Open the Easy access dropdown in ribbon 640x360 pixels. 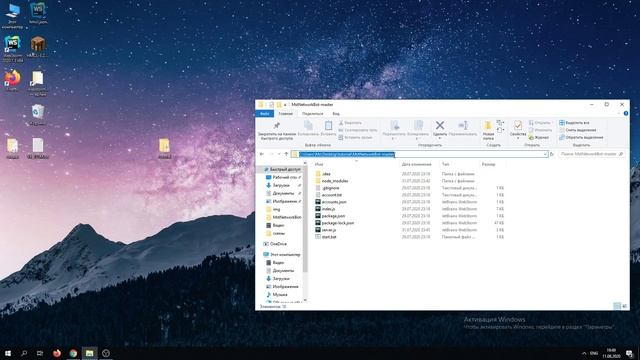click(500, 130)
